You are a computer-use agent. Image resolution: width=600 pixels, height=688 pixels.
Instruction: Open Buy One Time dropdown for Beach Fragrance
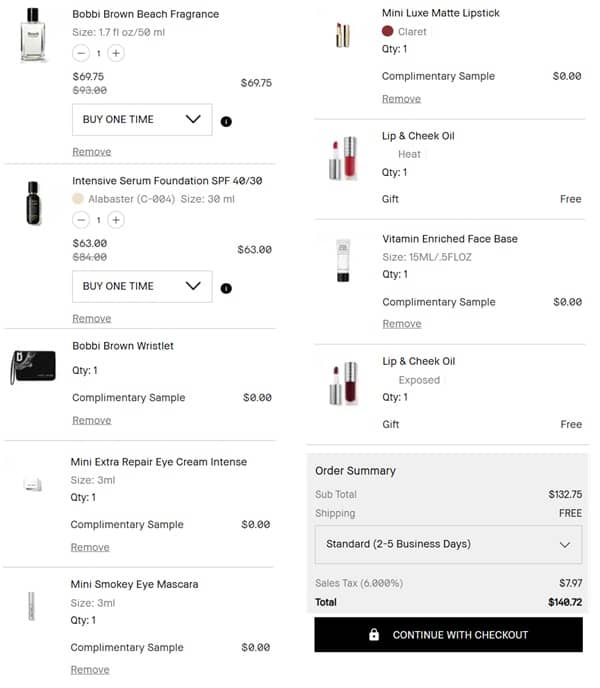(142, 120)
